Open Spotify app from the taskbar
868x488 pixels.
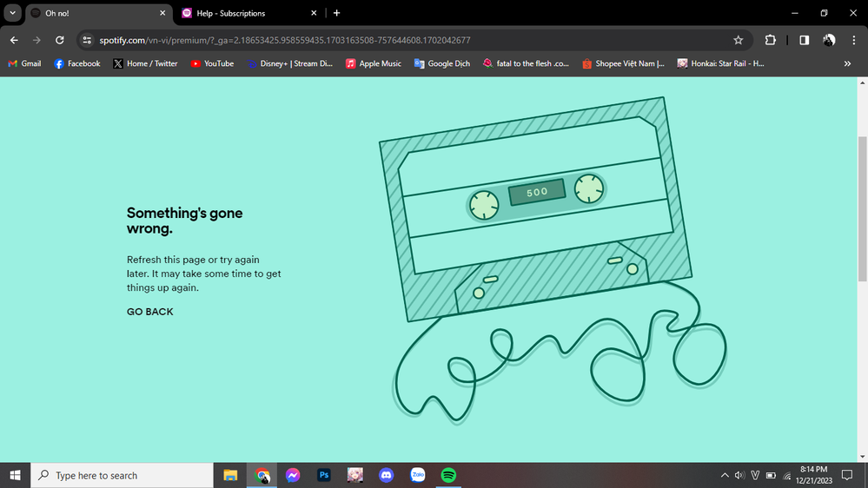tap(448, 475)
